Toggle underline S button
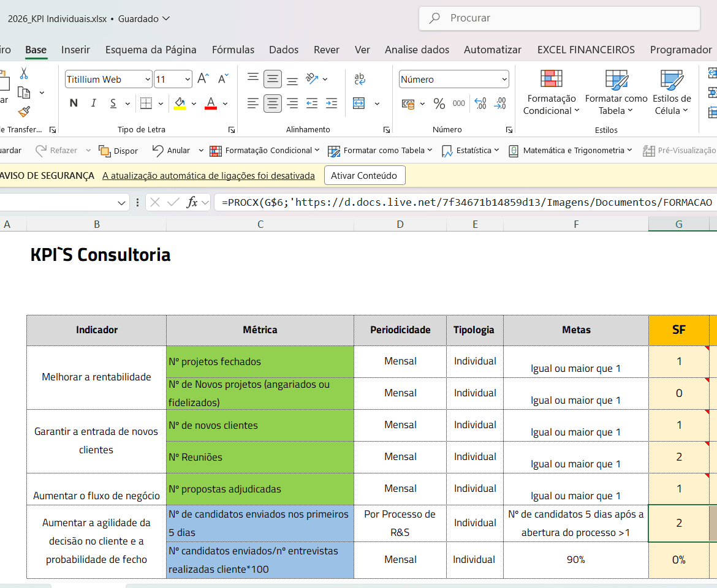717x588 pixels. 113,104
